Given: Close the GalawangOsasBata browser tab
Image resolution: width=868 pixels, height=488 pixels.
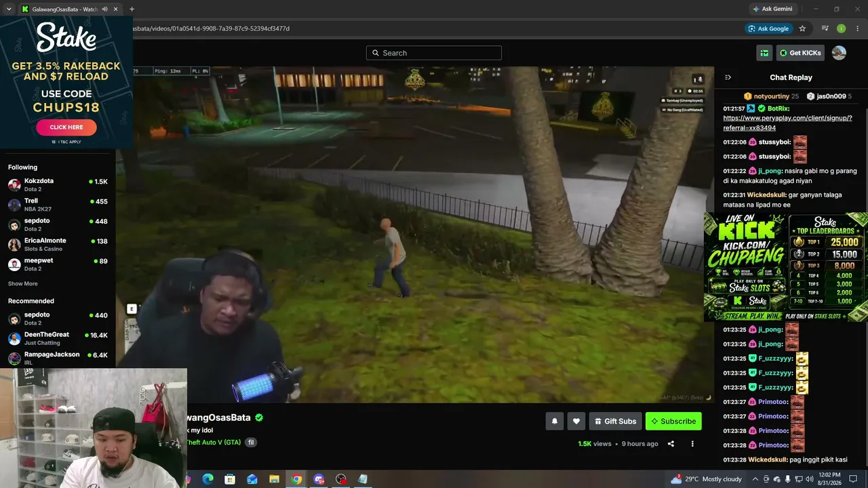Looking at the screenshot, I should [x=116, y=9].
